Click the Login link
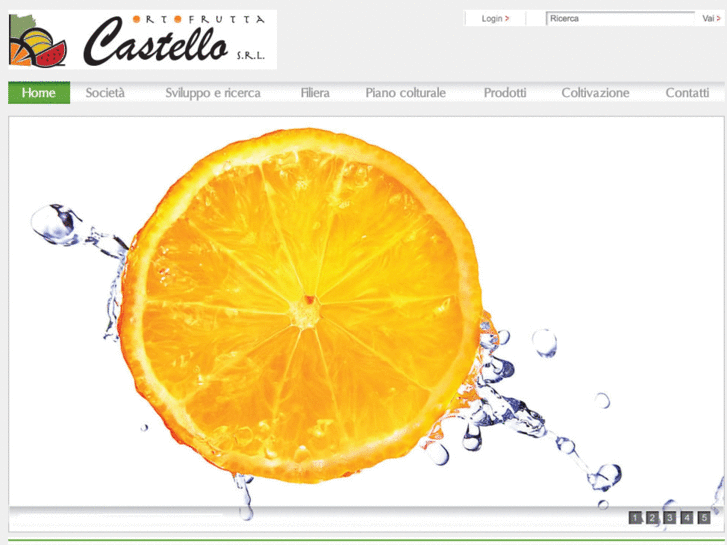This screenshot has width=727, height=545. pyautogui.click(x=495, y=19)
